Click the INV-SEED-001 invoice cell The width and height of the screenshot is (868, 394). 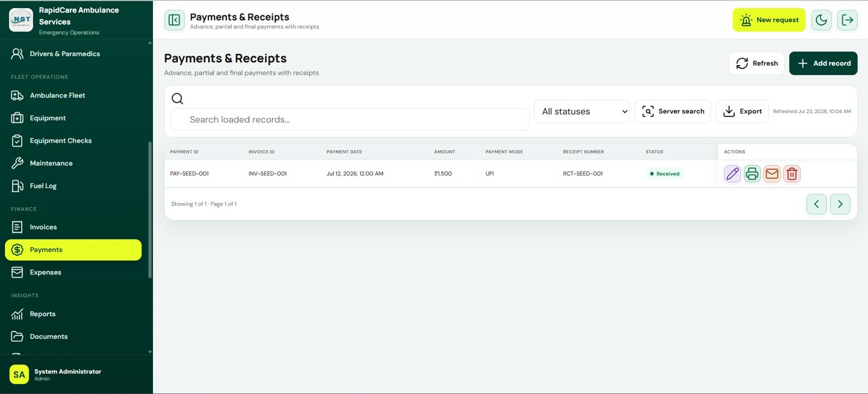267,174
